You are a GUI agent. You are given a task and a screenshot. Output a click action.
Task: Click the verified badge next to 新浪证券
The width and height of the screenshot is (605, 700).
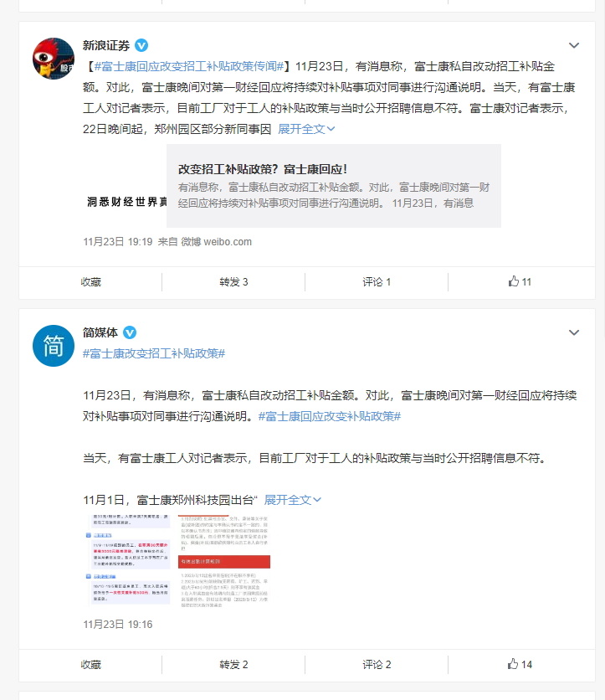[141, 45]
